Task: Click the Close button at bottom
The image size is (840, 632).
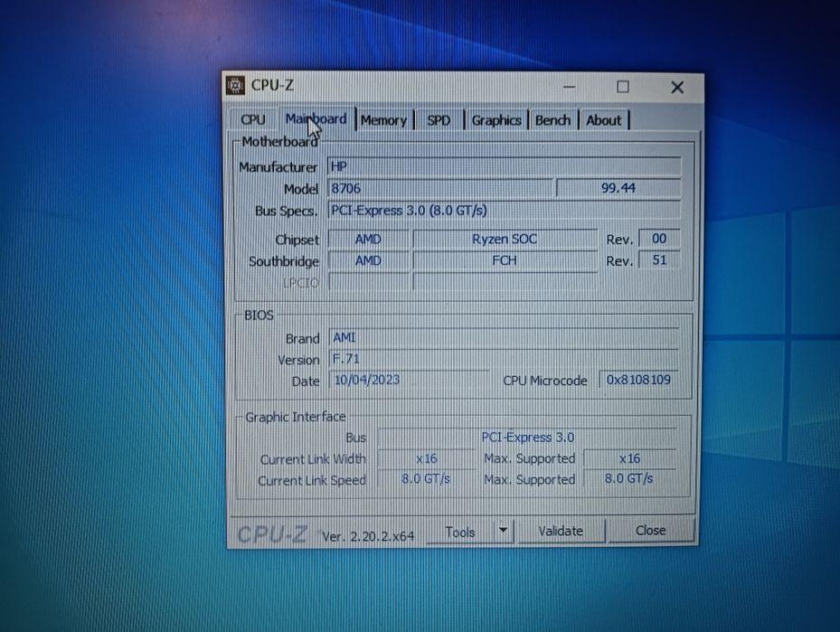Action: (650, 530)
